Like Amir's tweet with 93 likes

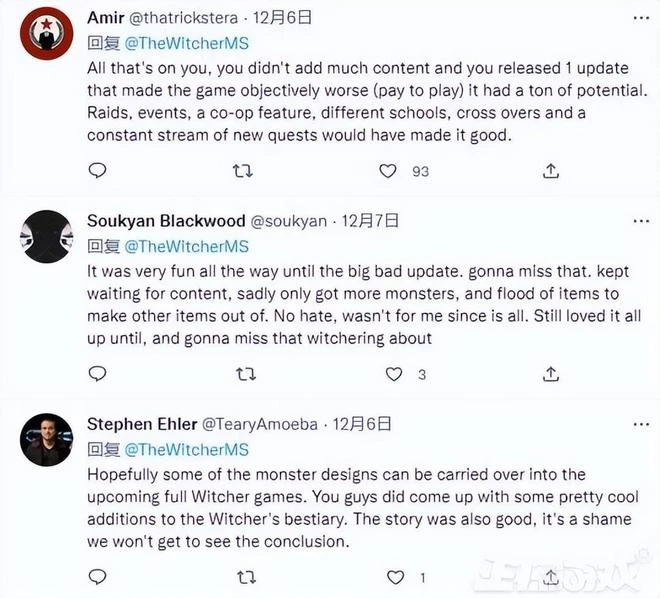[x=388, y=171]
